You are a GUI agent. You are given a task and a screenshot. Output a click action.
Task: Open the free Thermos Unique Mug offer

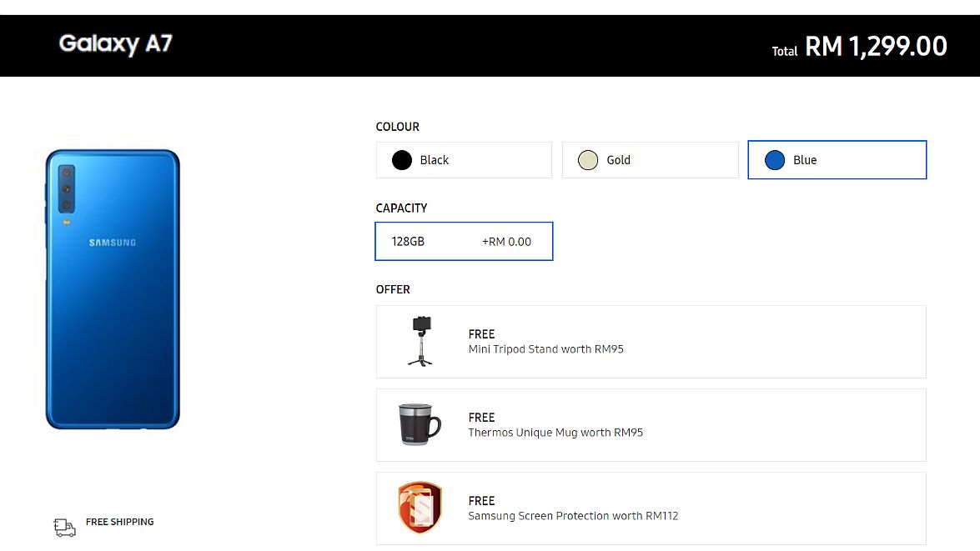click(x=651, y=425)
